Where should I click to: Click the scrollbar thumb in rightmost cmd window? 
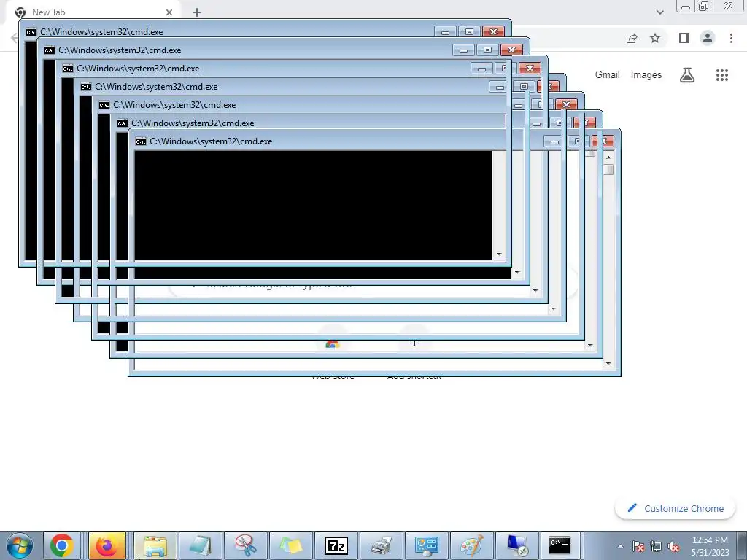(x=608, y=169)
